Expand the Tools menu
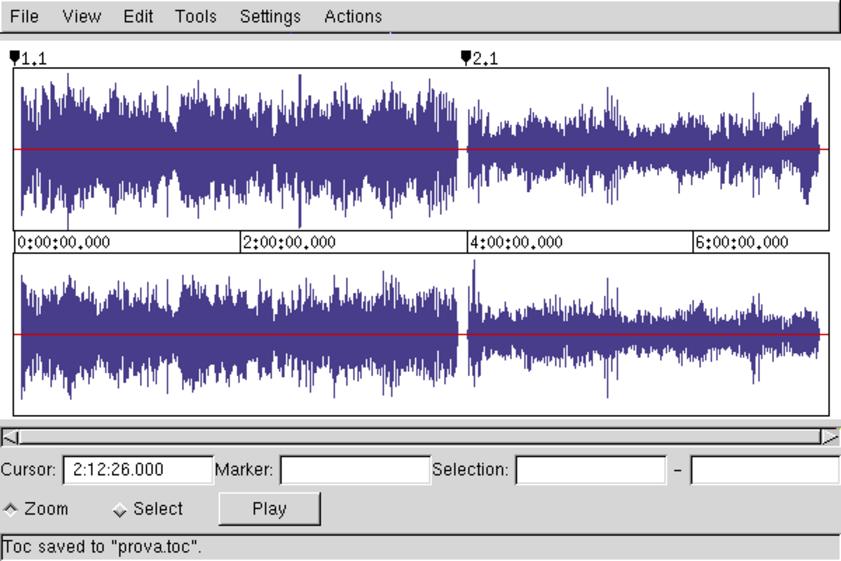The width and height of the screenshot is (841, 561). click(195, 17)
